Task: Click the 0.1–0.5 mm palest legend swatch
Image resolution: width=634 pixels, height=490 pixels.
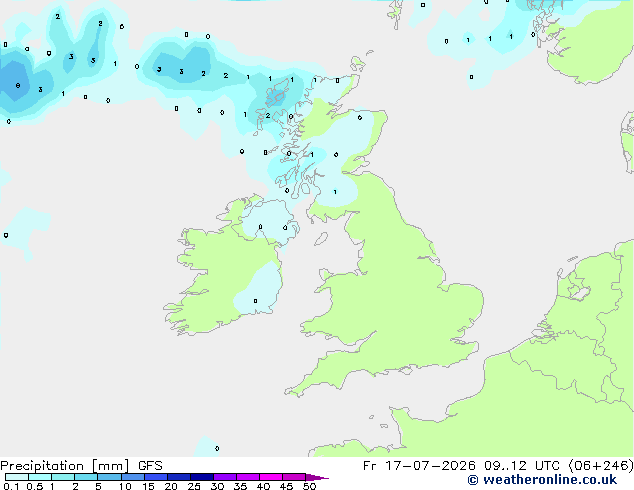Action: click(17, 477)
